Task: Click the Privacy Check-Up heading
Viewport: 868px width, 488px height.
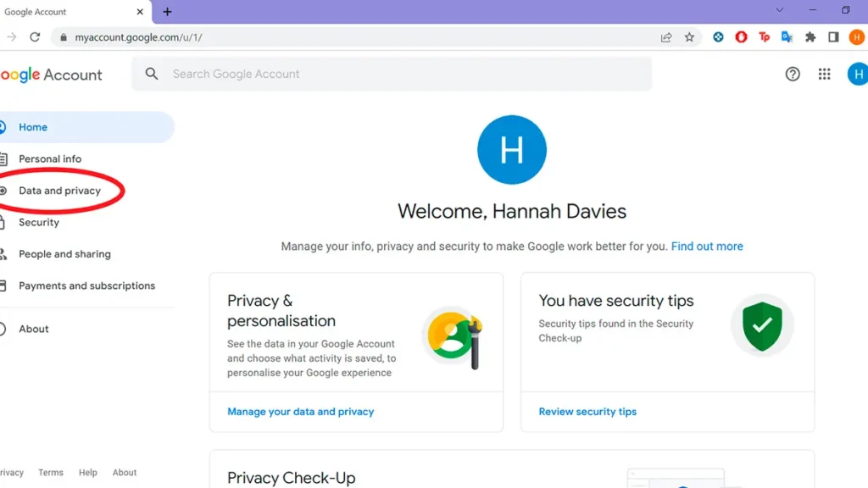Action: click(x=292, y=478)
